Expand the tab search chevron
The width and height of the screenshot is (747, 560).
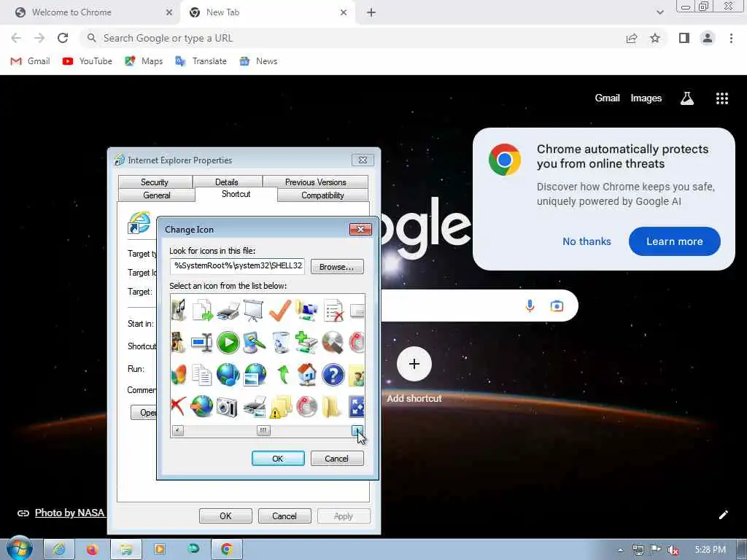(659, 12)
